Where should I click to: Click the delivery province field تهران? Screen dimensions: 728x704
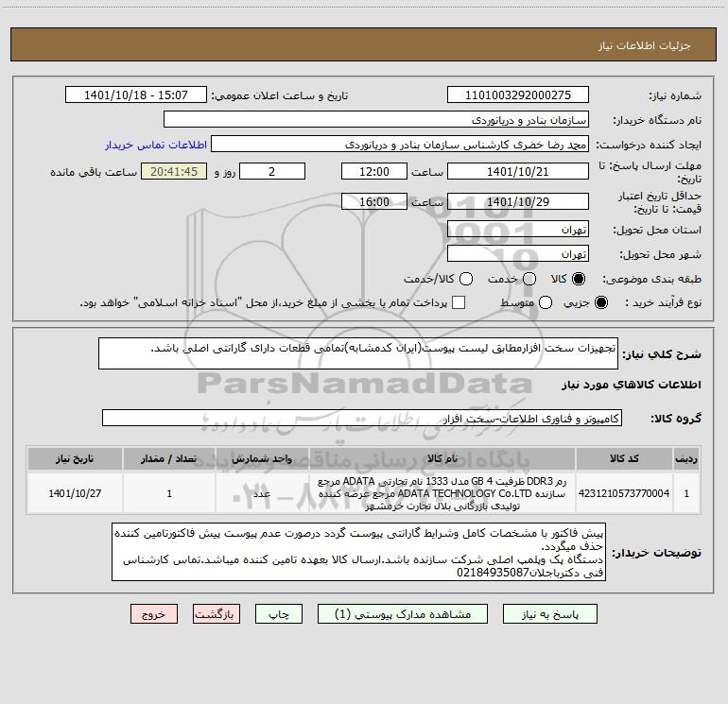(518, 230)
